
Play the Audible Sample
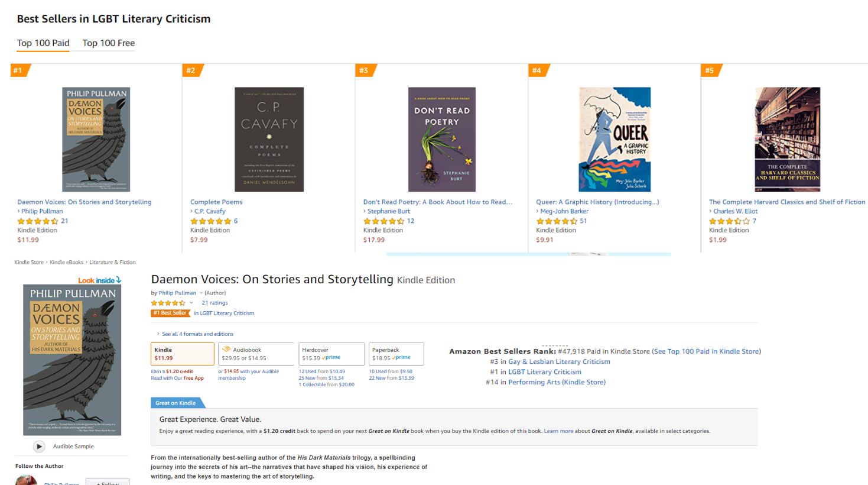[x=39, y=447]
